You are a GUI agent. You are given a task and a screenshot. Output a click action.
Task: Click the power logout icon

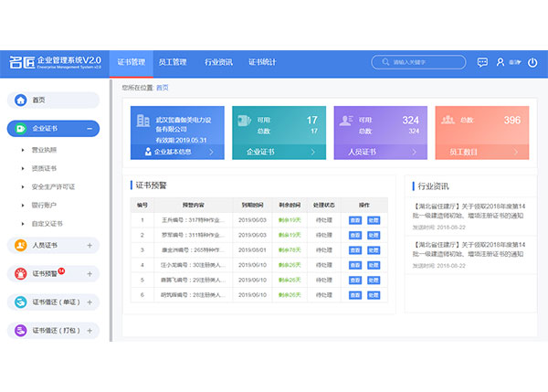[x=532, y=62]
